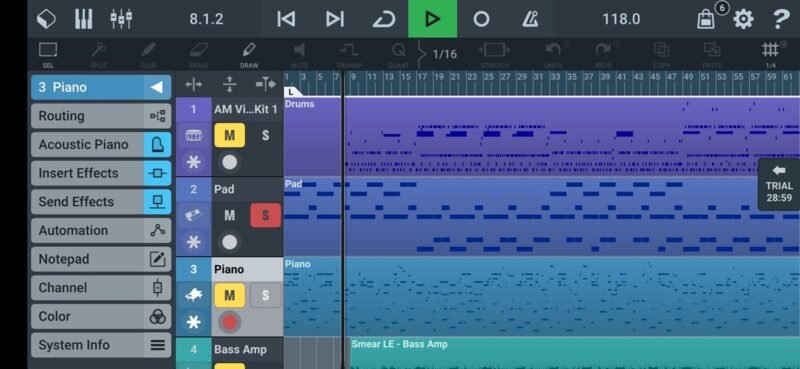This screenshot has height=369, width=800.
Task: Toggle cycle loop mode
Action: coord(384,19)
